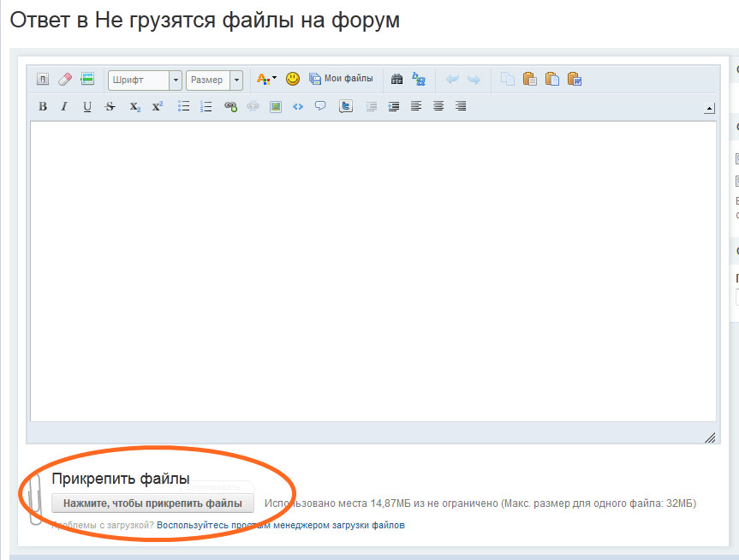Click the Paste clipboard icon
Screen dimensions: 739x560
tap(530, 79)
